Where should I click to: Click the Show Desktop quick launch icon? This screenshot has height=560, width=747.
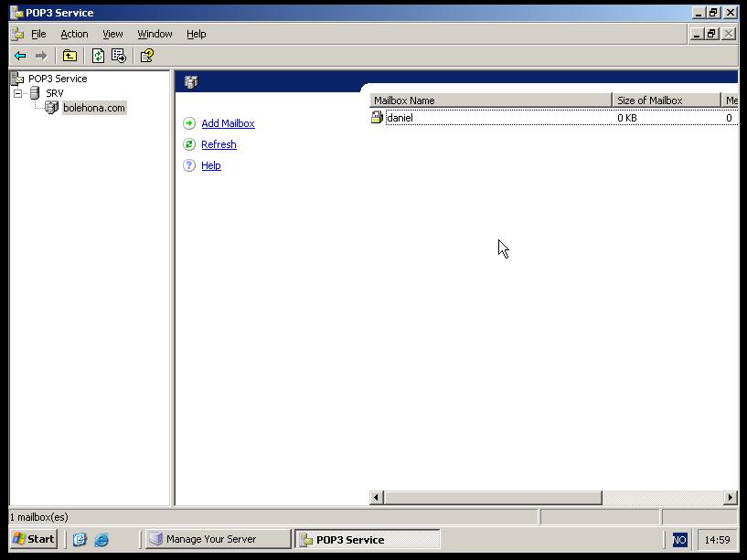(x=80, y=539)
